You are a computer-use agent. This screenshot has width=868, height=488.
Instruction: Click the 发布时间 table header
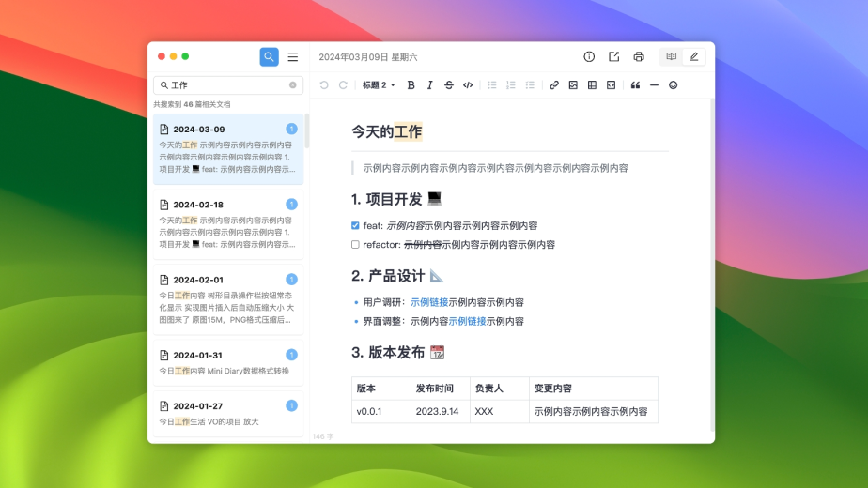[x=441, y=389]
